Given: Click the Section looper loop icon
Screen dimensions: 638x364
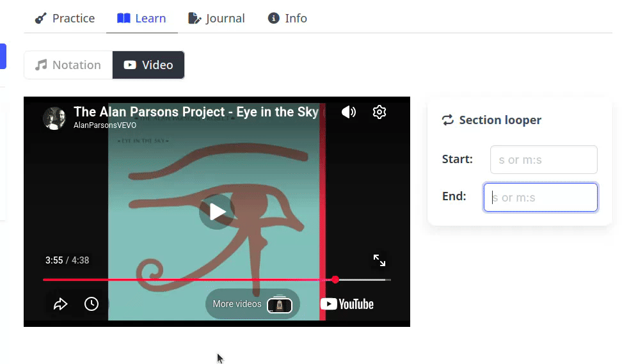Looking at the screenshot, I should point(447,120).
